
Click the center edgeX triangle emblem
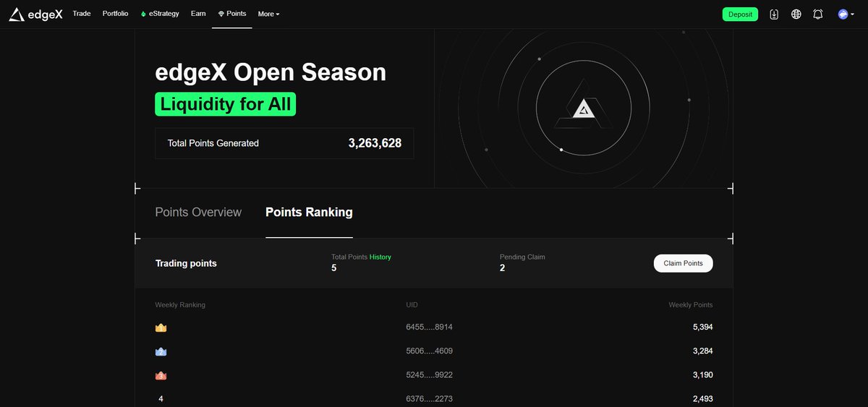click(x=583, y=108)
